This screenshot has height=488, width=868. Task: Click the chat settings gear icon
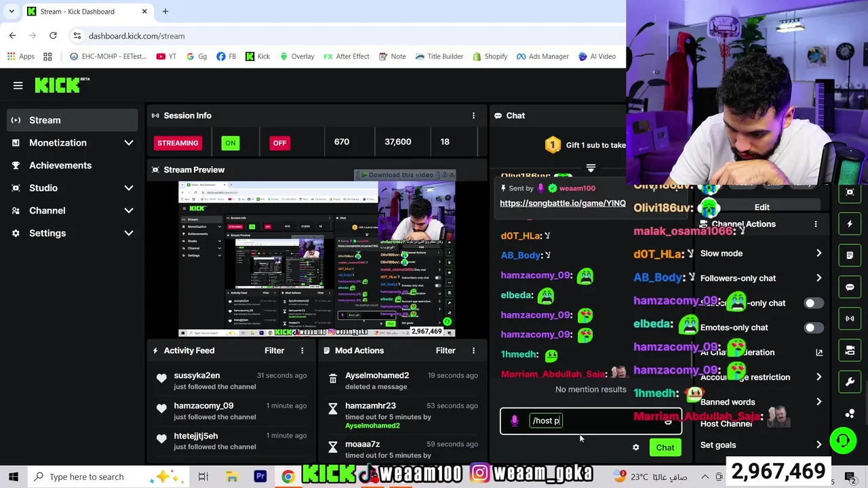point(635,447)
